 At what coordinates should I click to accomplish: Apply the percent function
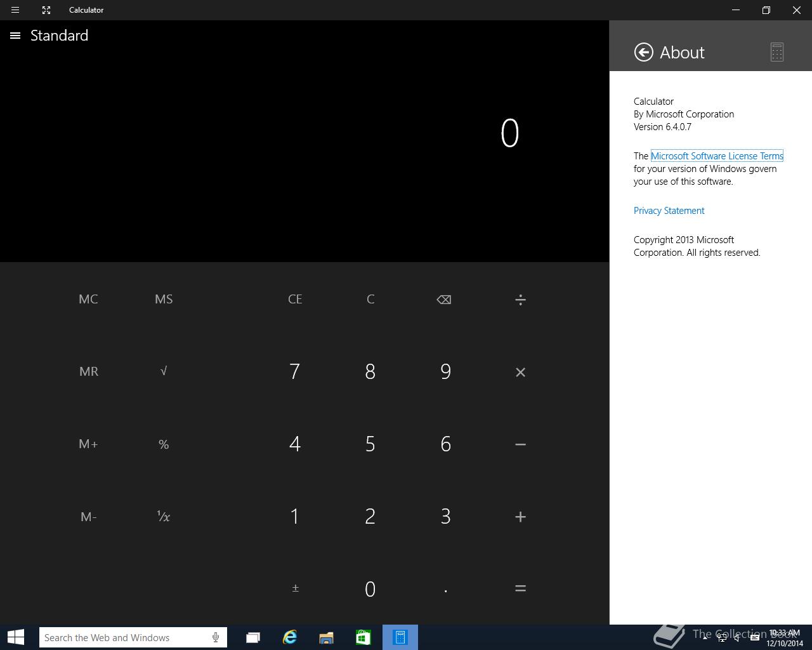164,444
